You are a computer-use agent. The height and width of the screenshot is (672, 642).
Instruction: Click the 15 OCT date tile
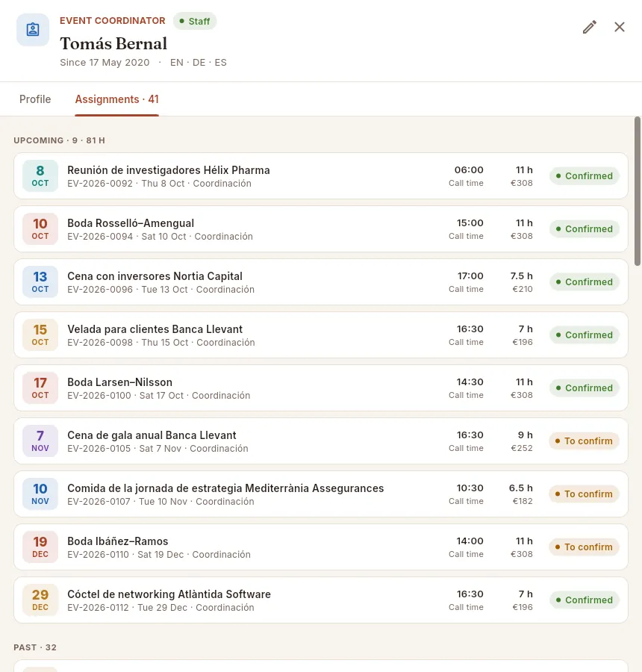pos(40,335)
